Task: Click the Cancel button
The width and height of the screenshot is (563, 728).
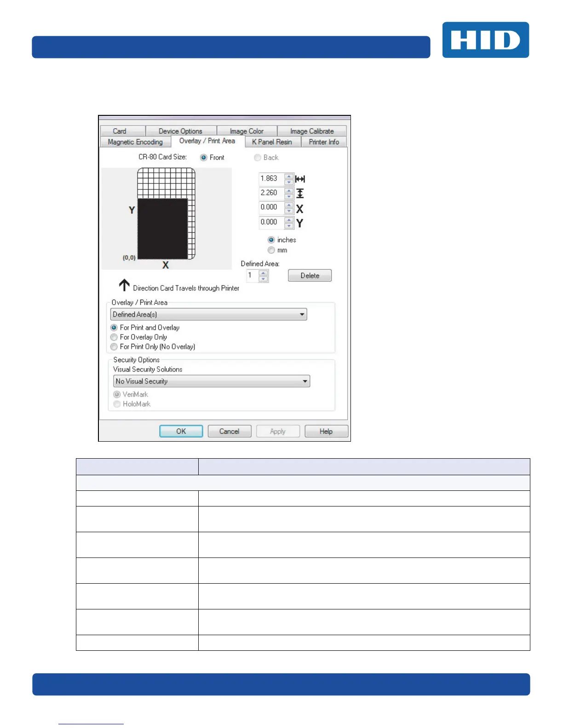Action: pos(230,432)
